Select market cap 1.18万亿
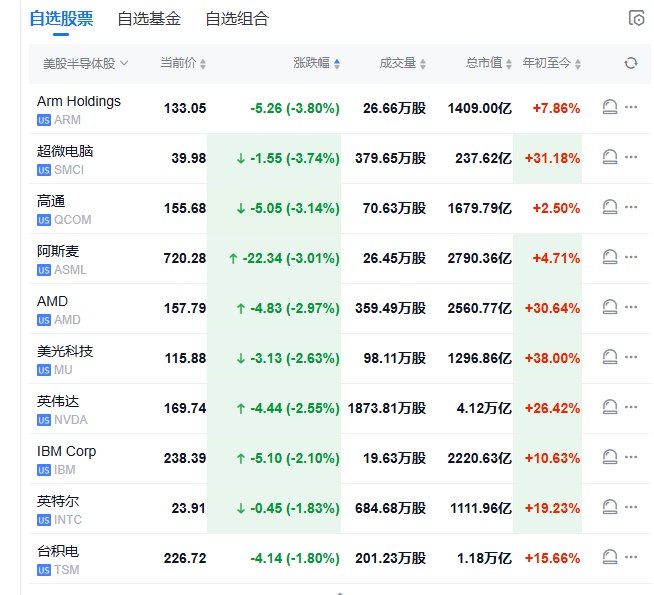Image resolution: width=654 pixels, height=595 pixels. point(484,558)
